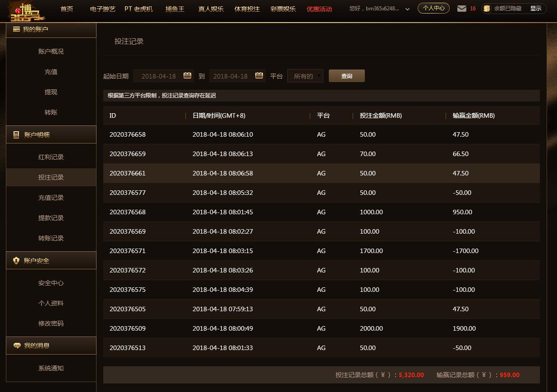Open the 平台 platform dropdown
Screen dimensions: 557x392
(x=305, y=76)
